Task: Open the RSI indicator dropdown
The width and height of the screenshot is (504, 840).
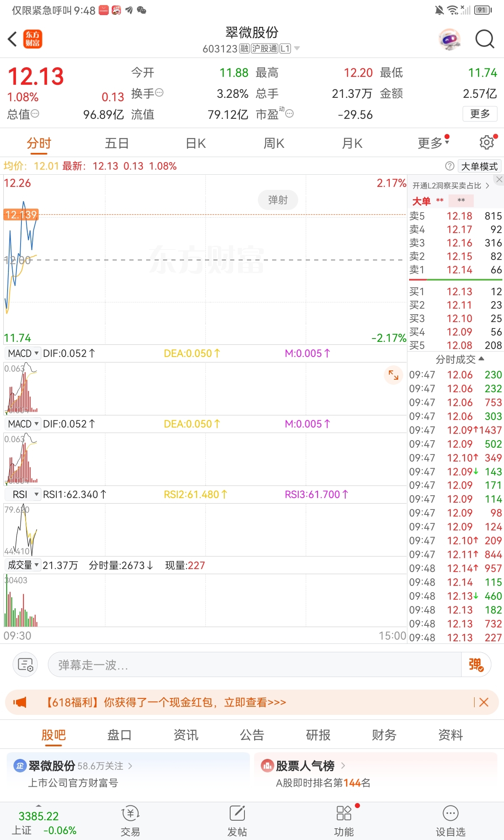Action: click(x=23, y=494)
